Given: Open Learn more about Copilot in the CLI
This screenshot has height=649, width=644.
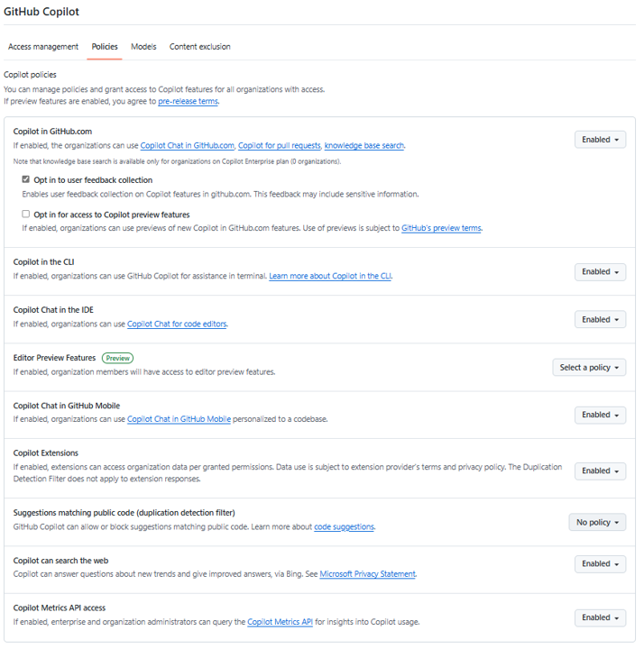Looking at the screenshot, I should point(330,276).
